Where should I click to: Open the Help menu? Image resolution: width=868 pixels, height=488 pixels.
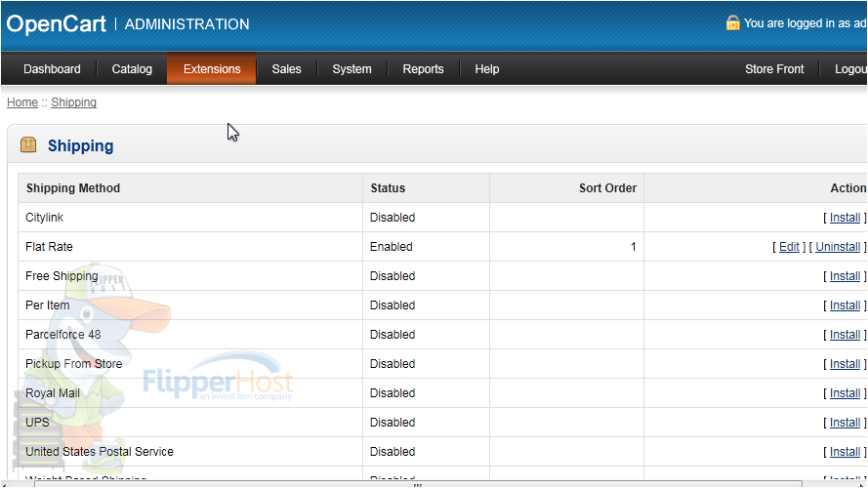(487, 69)
